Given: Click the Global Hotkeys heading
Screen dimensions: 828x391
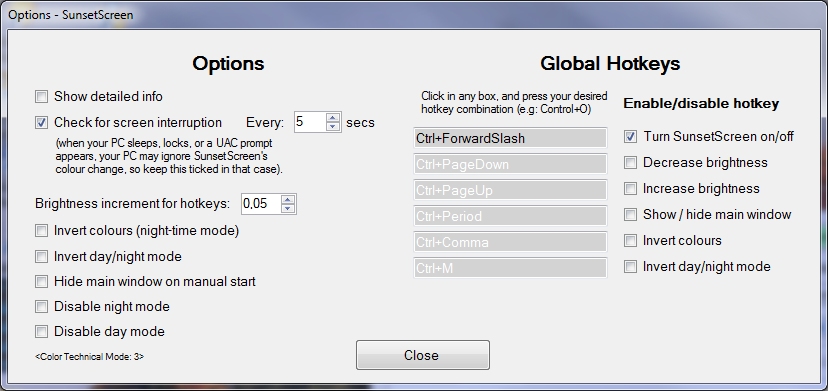Looking at the screenshot, I should (x=610, y=63).
